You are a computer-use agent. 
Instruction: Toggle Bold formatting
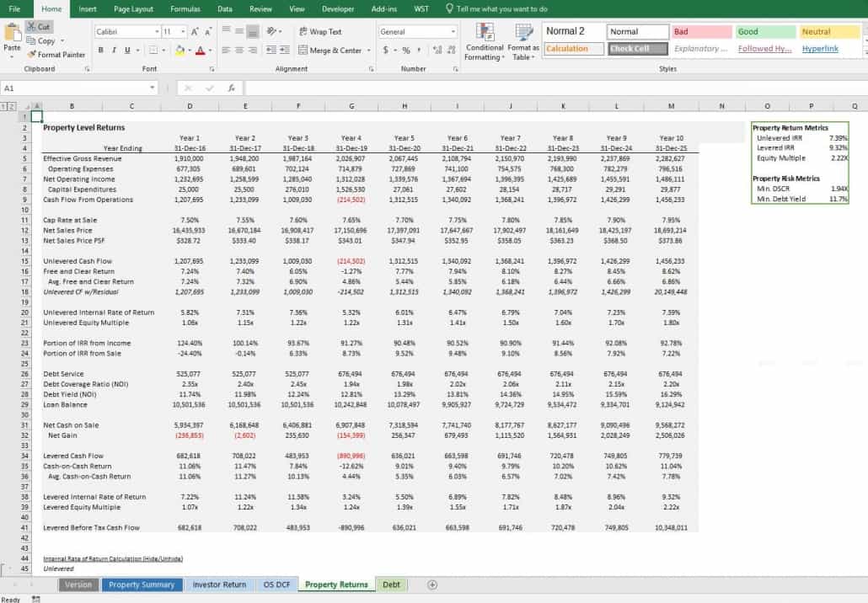pos(101,51)
